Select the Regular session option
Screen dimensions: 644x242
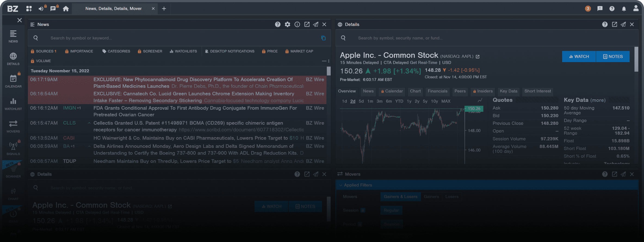click(391, 210)
